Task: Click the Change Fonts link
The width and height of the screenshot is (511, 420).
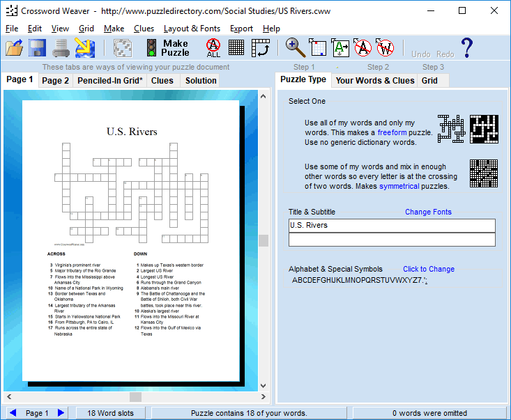Action: pyautogui.click(x=428, y=212)
